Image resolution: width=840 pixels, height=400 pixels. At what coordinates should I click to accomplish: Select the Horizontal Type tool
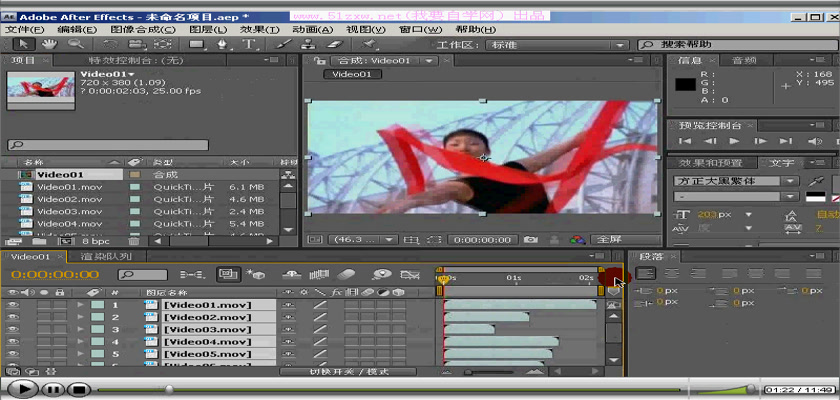pyautogui.click(x=249, y=44)
